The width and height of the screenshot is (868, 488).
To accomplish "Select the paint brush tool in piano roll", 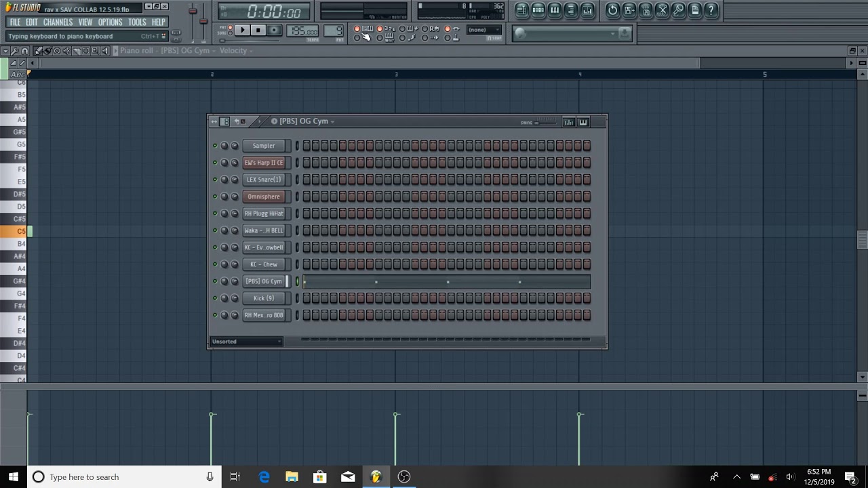I will 47,51.
